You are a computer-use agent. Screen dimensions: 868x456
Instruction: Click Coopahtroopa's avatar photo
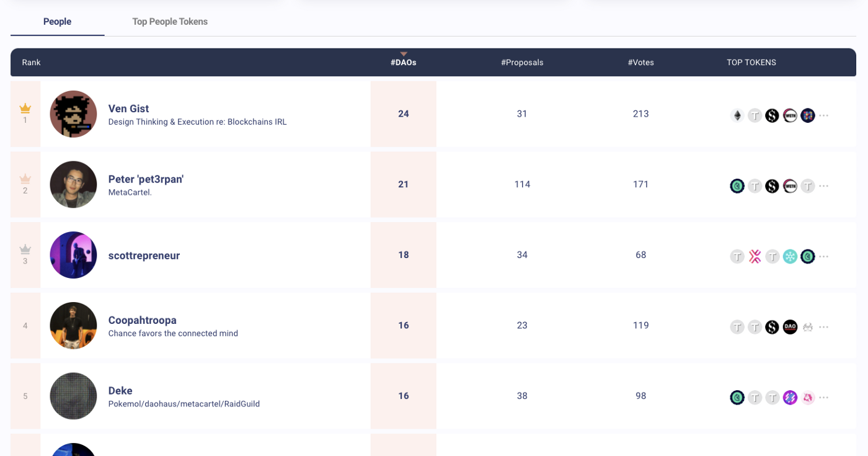(73, 326)
